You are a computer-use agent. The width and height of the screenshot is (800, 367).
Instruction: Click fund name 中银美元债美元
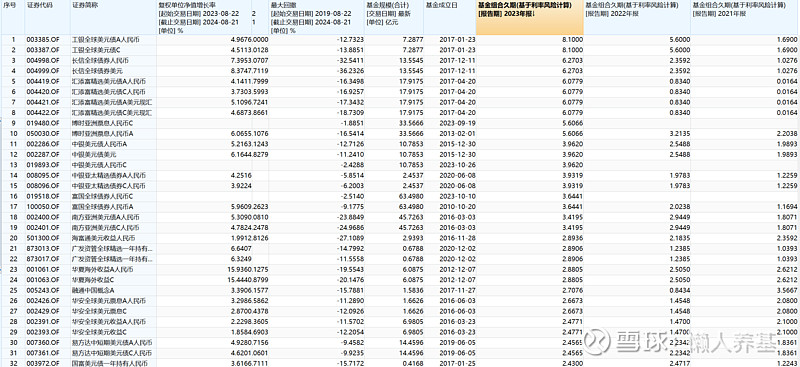coord(95,154)
